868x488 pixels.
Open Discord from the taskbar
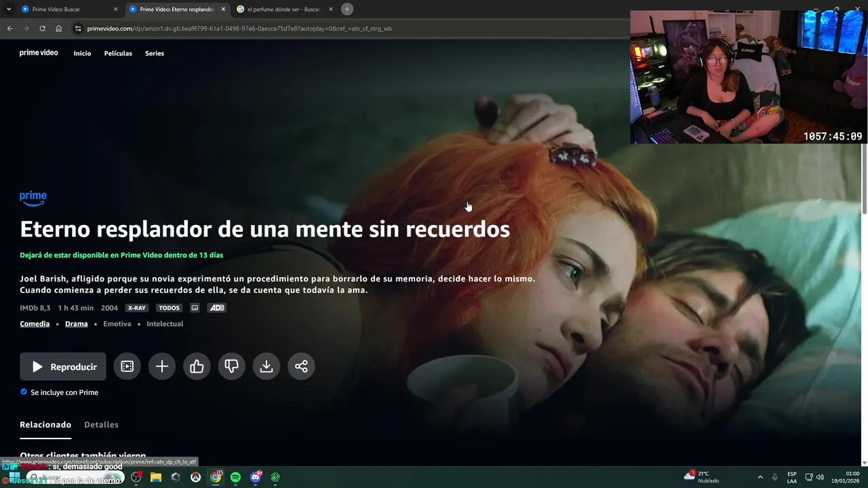point(256,477)
